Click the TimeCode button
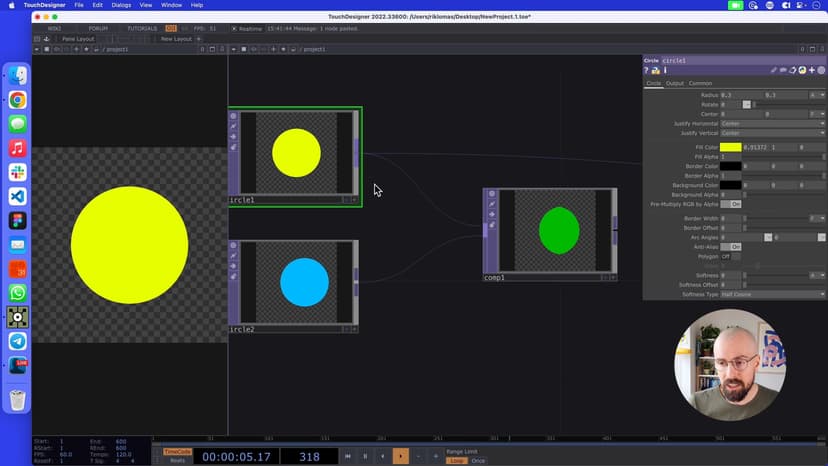 tap(177, 451)
